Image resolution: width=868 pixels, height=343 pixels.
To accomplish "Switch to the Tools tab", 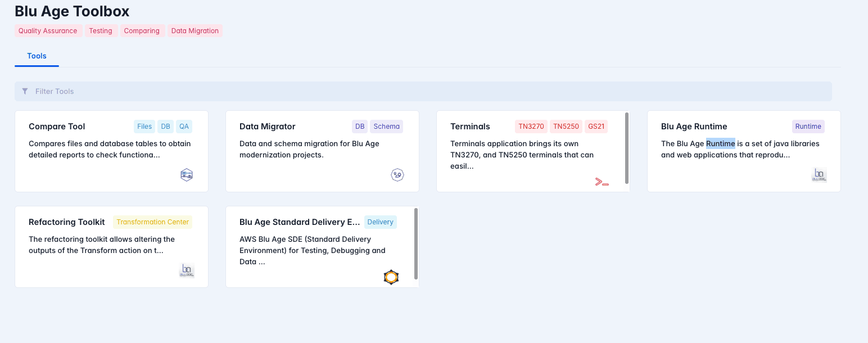I will pos(37,56).
